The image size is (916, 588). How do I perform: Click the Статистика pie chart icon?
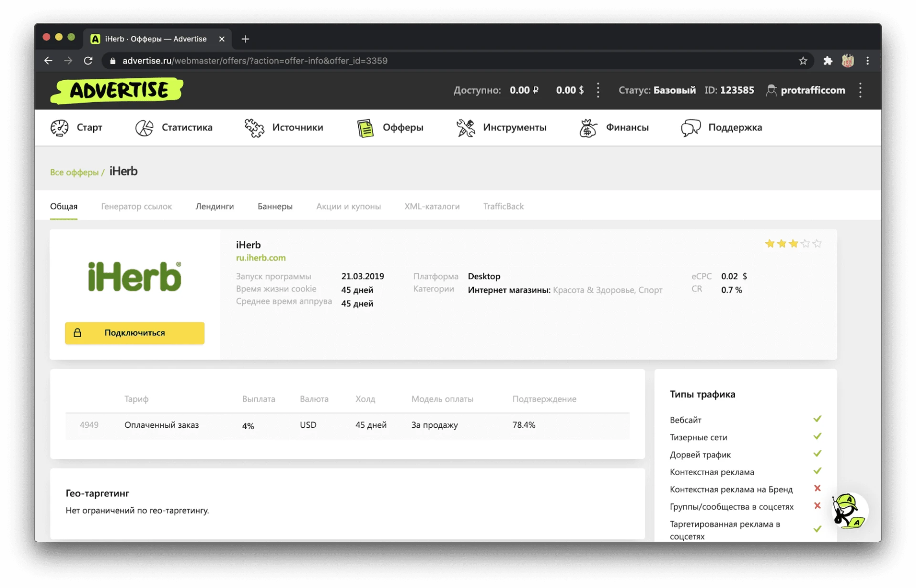click(x=144, y=127)
